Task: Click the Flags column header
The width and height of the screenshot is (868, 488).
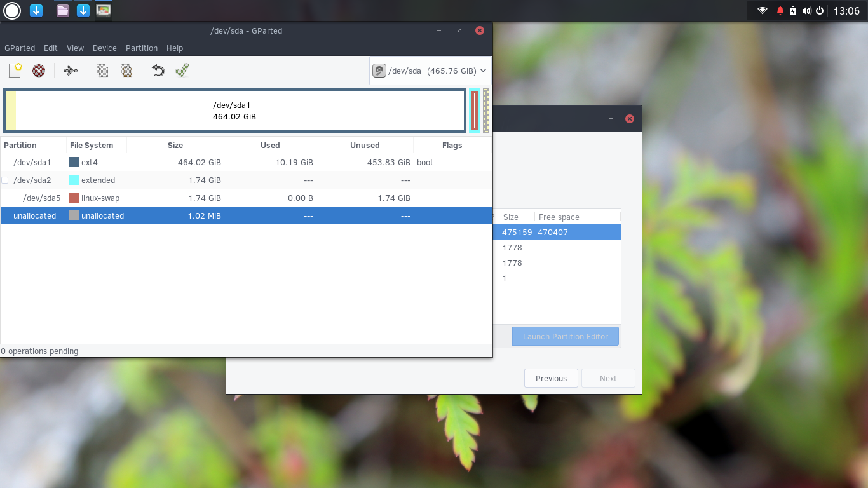Action: click(452, 145)
